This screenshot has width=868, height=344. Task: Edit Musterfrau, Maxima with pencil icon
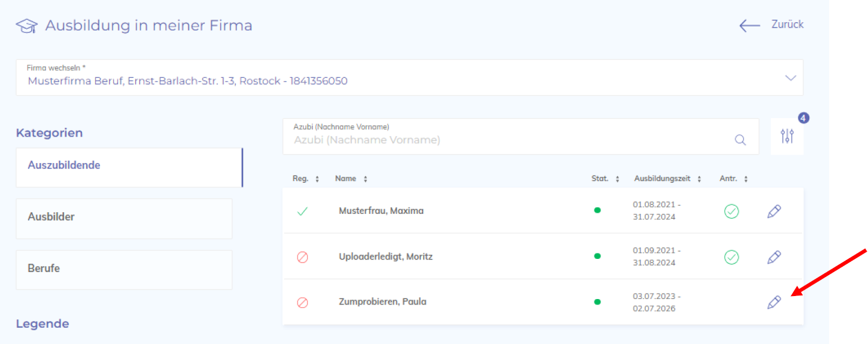(774, 211)
